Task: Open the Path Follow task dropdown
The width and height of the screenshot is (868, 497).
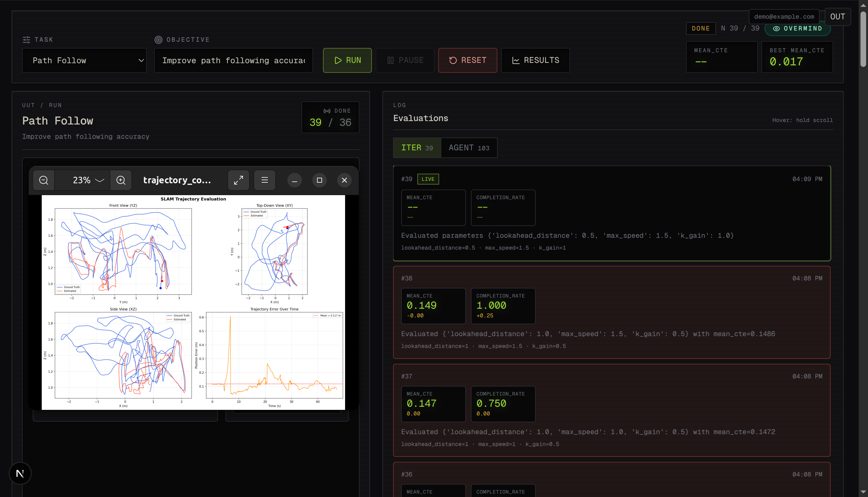Action: click(x=84, y=60)
